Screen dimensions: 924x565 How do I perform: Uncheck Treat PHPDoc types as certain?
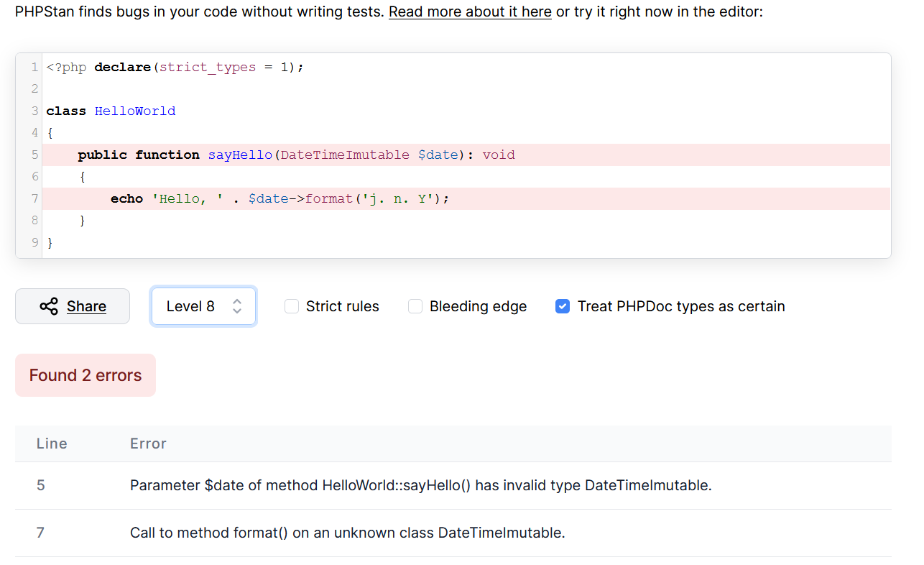coord(563,306)
